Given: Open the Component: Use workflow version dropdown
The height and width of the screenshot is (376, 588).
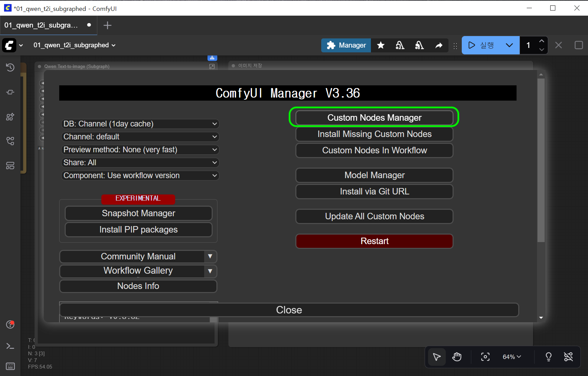Looking at the screenshot, I should [140, 175].
